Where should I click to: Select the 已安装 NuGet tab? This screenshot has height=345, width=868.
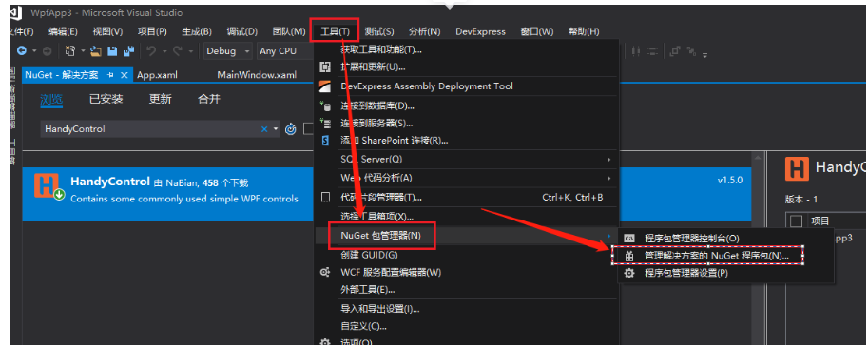point(106,99)
